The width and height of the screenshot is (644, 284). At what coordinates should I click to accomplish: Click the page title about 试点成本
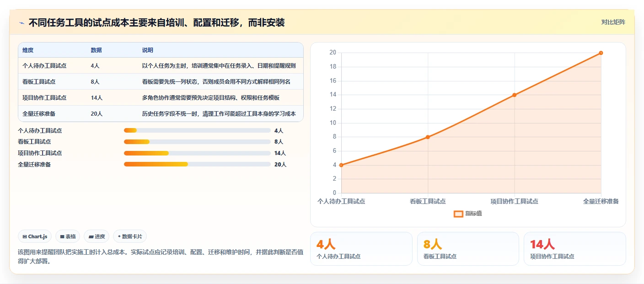point(156,23)
